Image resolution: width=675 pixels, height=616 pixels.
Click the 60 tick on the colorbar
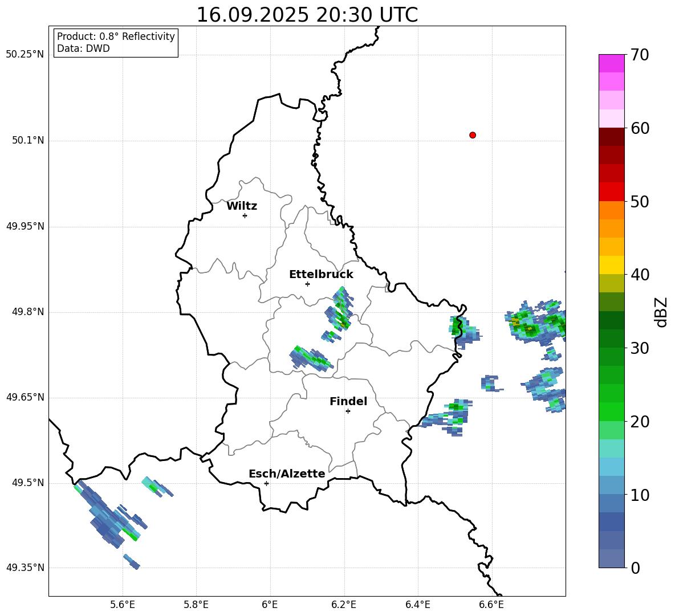(x=640, y=128)
